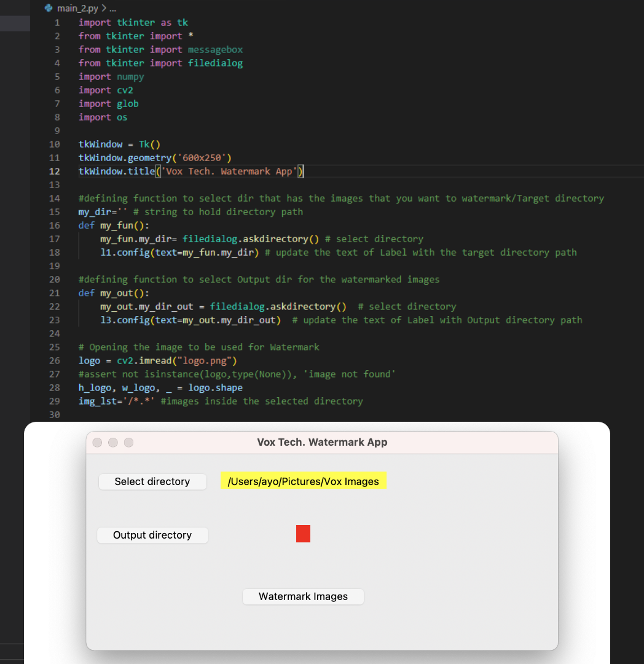The width and height of the screenshot is (644, 664).
Task: Click the red square in the app
Action: 303,534
